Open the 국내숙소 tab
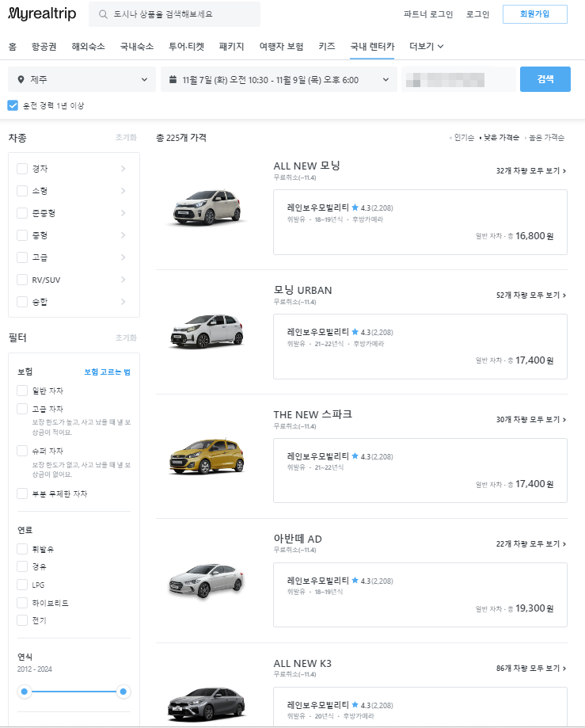Screen dimensions: 585x728 point(137,47)
